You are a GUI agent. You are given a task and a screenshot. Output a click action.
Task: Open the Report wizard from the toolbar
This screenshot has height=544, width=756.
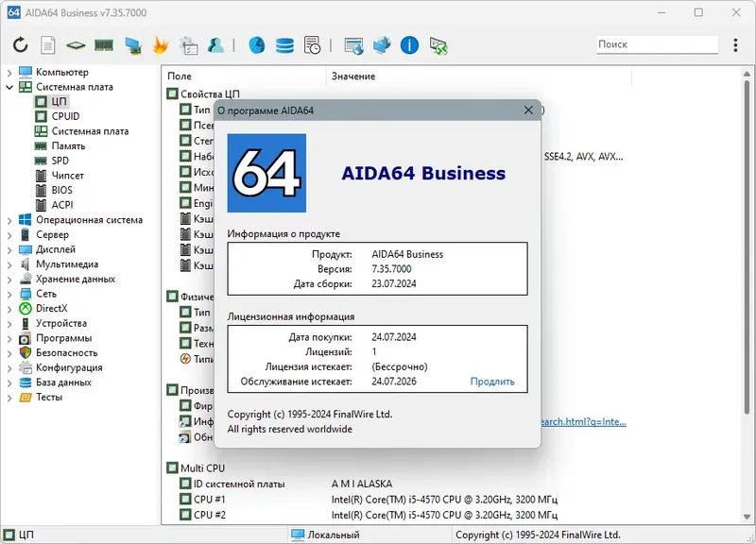click(x=47, y=44)
